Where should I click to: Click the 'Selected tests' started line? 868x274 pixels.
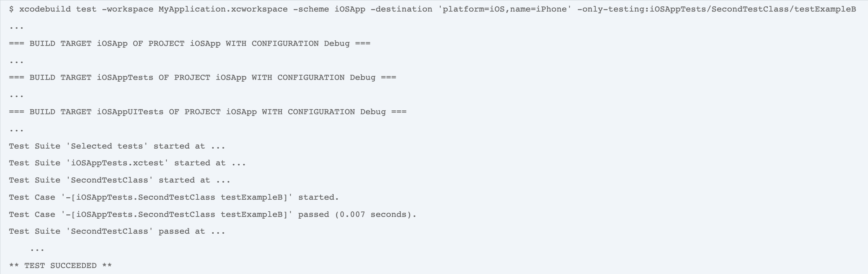tap(117, 146)
